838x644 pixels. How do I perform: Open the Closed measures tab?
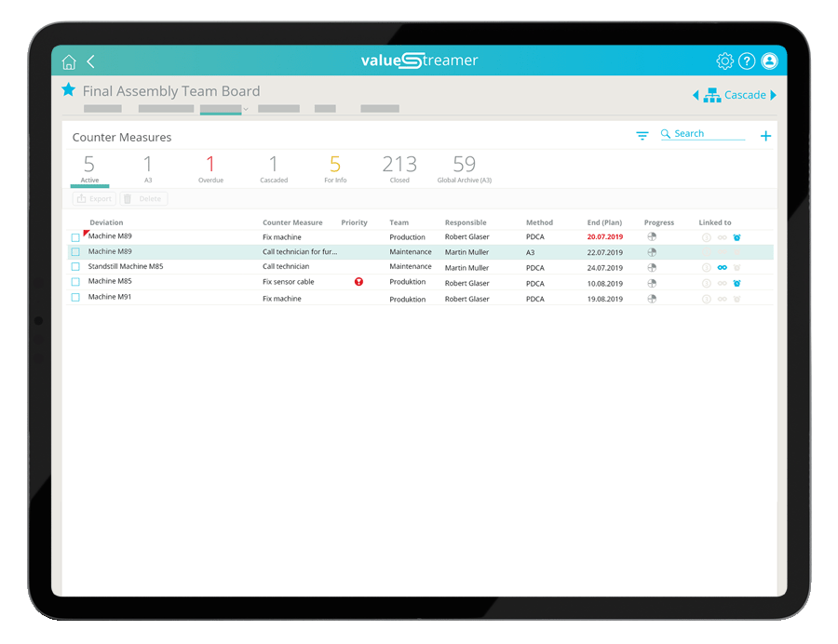coord(399,168)
